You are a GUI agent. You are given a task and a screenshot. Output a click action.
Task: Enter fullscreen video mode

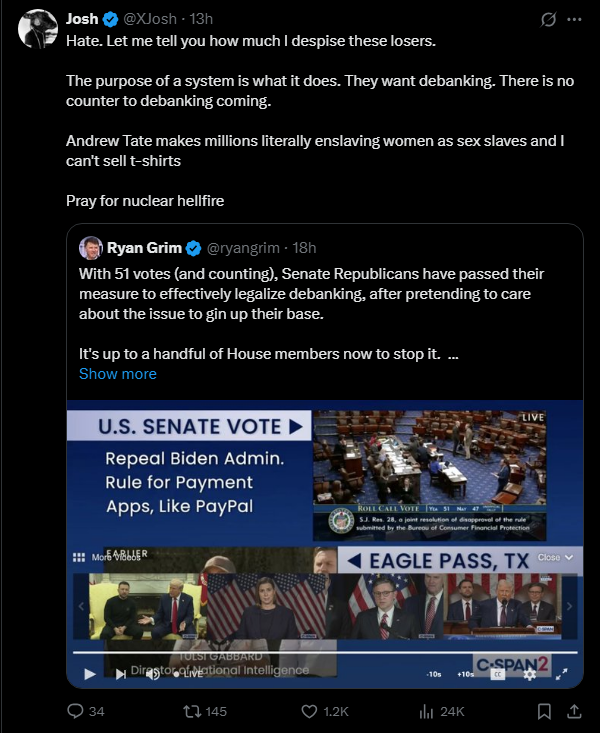(561, 674)
